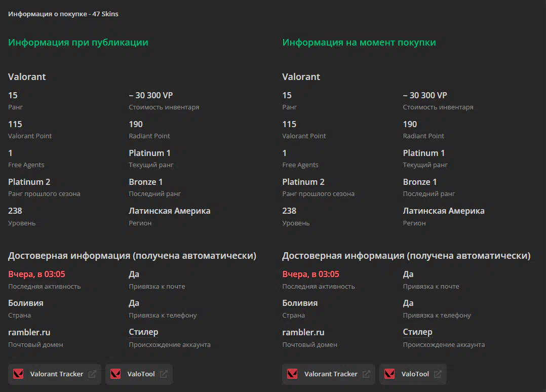
Task: Click 'Да' above 'Привязка к телефону' in purchase column
Action: [408, 303]
